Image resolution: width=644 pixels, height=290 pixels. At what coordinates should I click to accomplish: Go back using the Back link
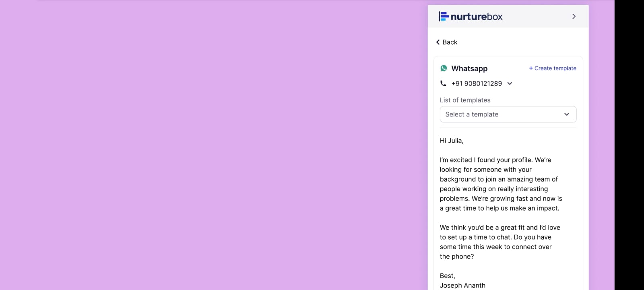click(x=447, y=42)
